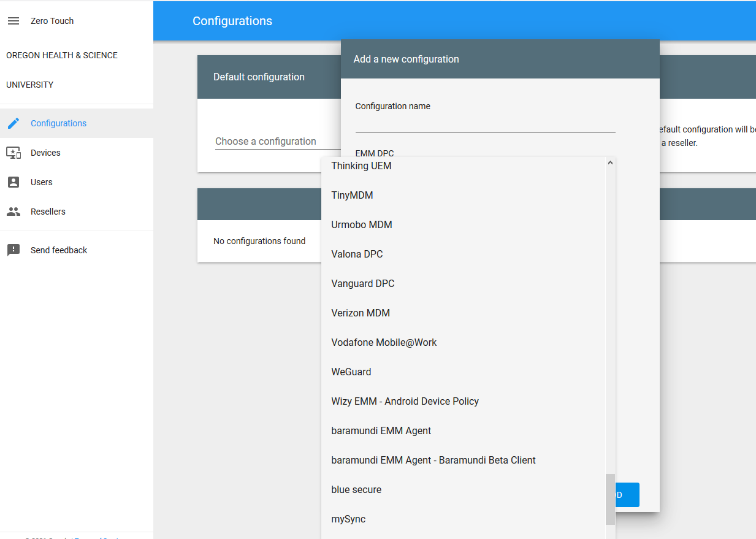Click Oregon Health & Science University name
The width and height of the screenshot is (756, 539).
click(61, 70)
